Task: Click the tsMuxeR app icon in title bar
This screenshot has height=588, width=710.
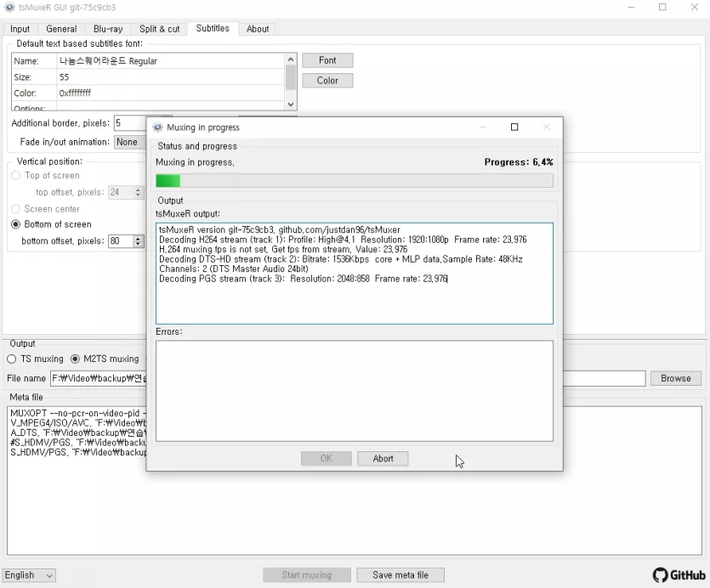Action: click(x=9, y=8)
